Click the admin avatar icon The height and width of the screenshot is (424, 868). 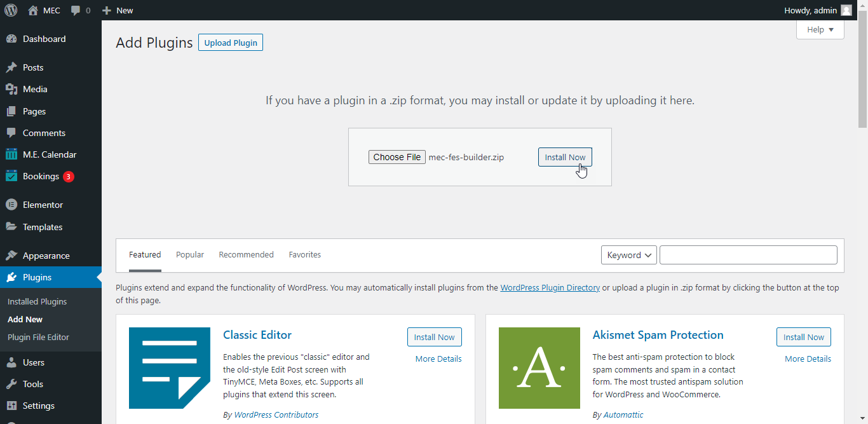pos(846,10)
